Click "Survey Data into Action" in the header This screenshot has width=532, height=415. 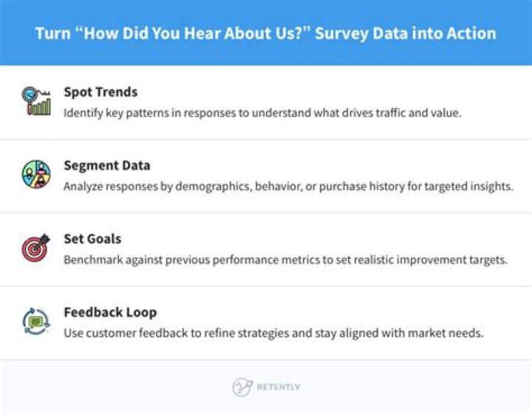[405, 34]
